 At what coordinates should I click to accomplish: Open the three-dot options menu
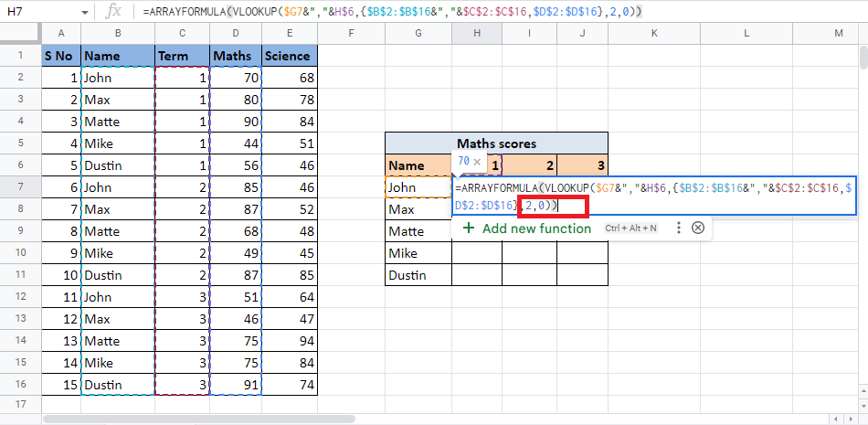click(x=678, y=228)
